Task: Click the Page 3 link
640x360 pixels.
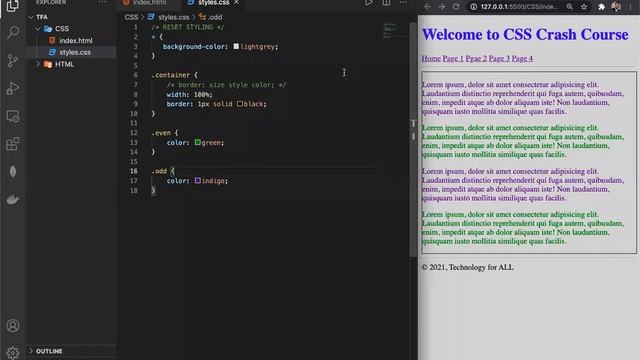Action: tap(499, 58)
